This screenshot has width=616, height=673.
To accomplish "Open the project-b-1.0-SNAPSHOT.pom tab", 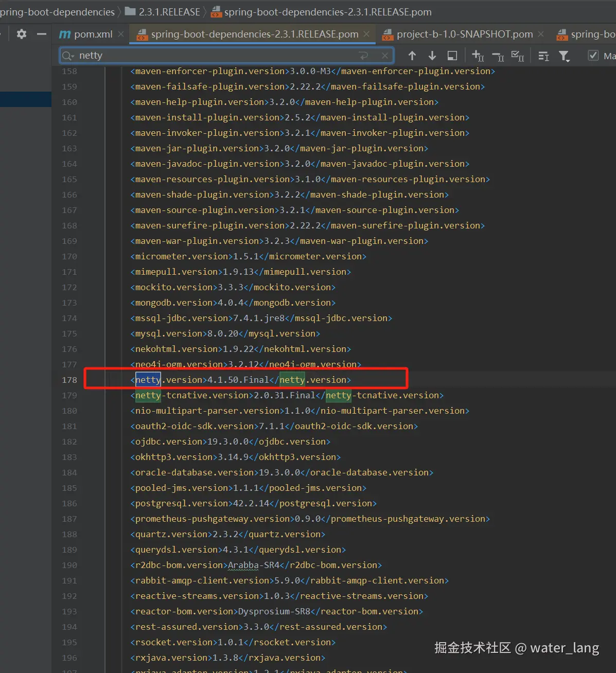I will pos(465,34).
